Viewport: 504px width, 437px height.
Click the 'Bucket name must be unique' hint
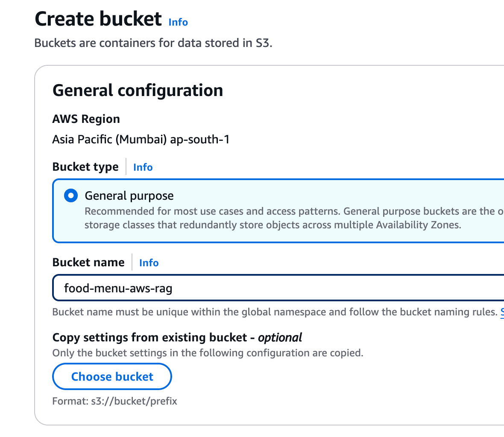click(273, 312)
